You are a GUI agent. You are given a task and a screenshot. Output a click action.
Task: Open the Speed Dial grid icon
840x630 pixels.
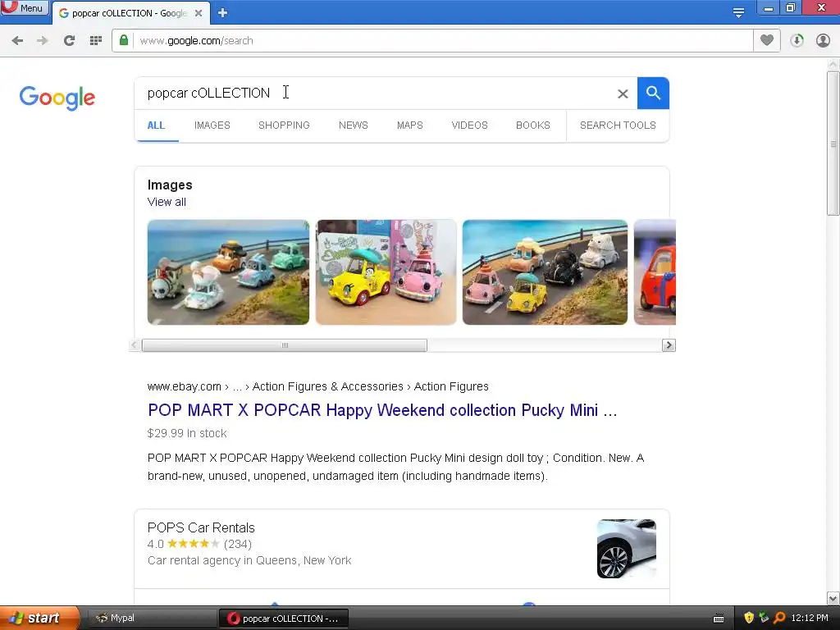(x=96, y=41)
